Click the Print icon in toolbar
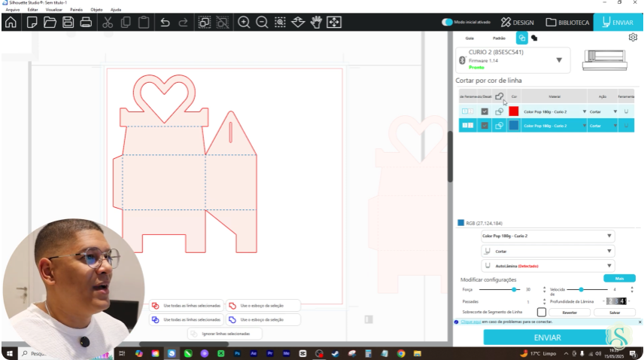 point(86,22)
